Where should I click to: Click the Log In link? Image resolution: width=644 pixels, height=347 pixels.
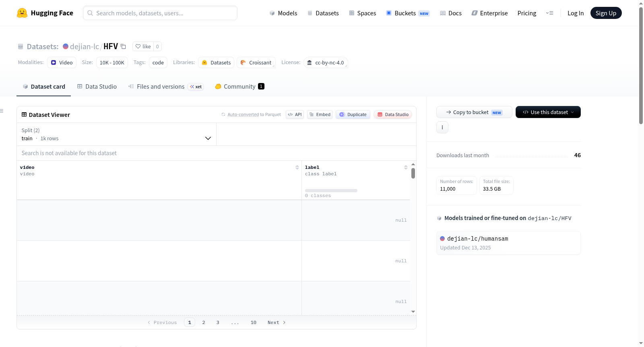(x=576, y=13)
